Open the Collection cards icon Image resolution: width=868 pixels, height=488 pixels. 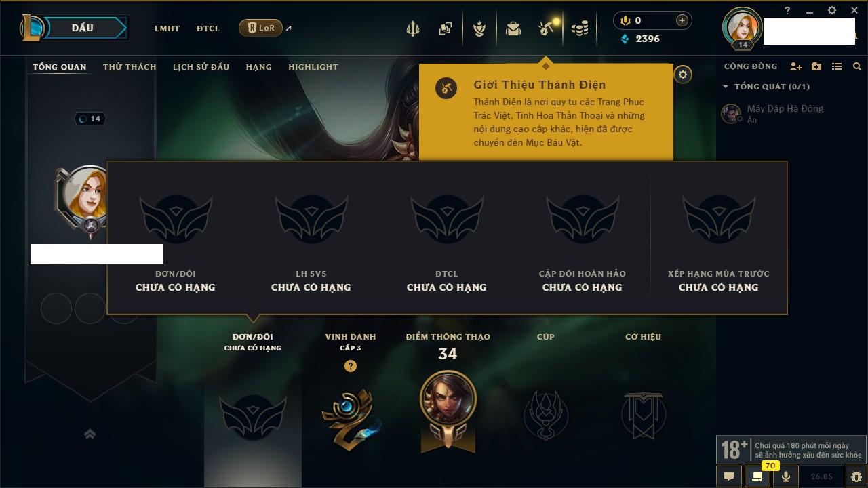coord(446,28)
